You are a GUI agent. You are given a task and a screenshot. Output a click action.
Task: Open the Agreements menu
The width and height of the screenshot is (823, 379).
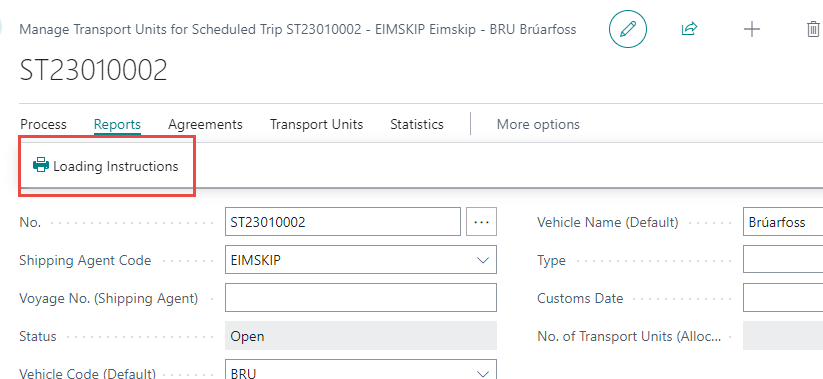(205, 124)
